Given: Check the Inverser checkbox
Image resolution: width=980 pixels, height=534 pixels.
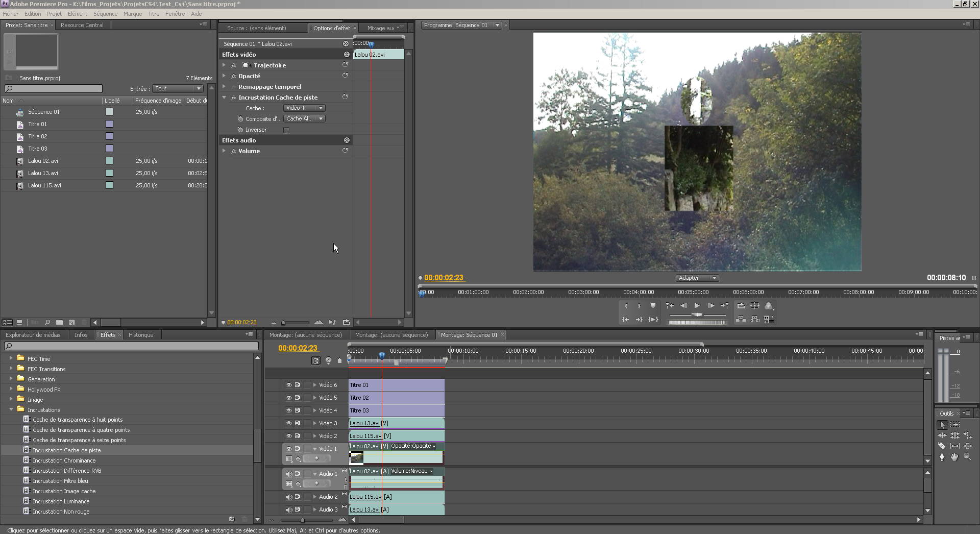Looking at the screenshot, I should 286,130.
